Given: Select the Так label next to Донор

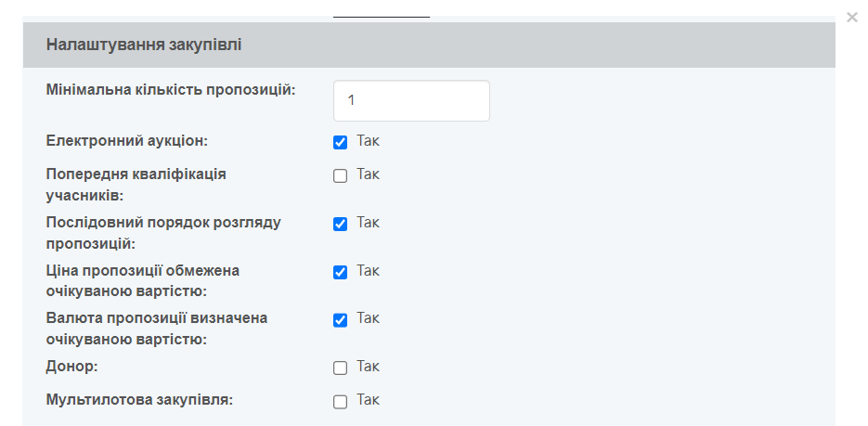Looking at the screenshot, I should 368,367.
